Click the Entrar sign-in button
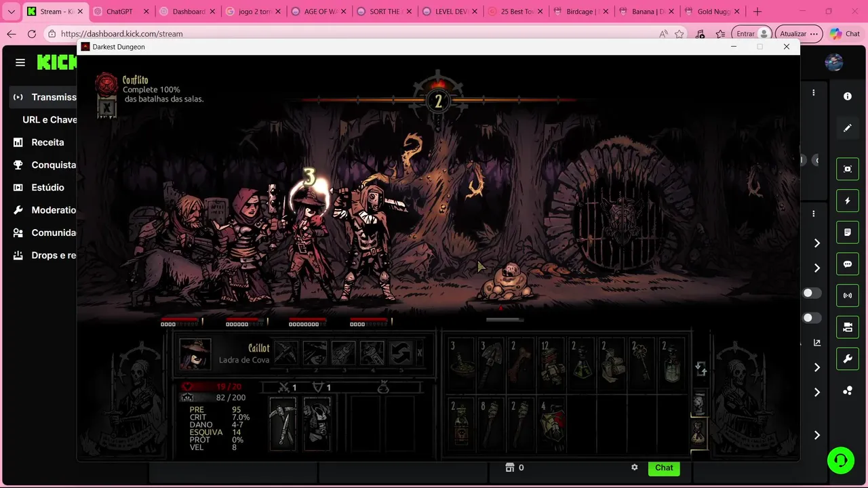 tap(753, 34)
